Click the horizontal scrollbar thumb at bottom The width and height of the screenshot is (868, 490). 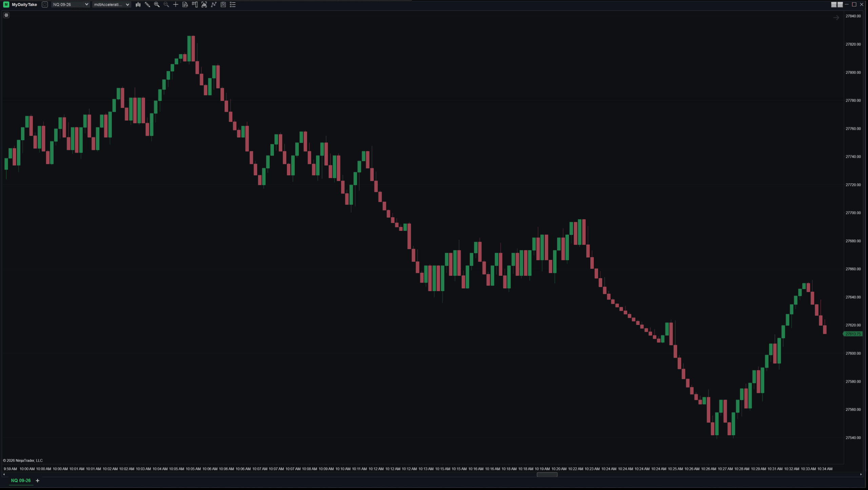point(547,474)
